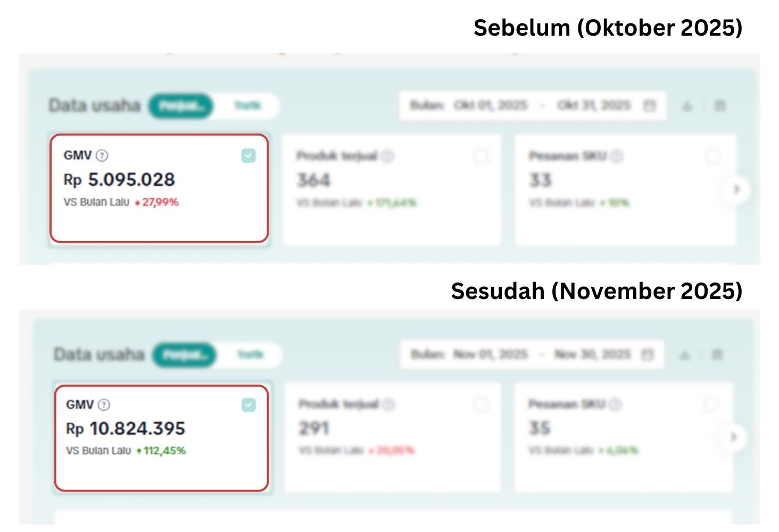Click the GMV help icon in November panel
Image resolution: width=779 pixels, height=532 pixels.
104,404
